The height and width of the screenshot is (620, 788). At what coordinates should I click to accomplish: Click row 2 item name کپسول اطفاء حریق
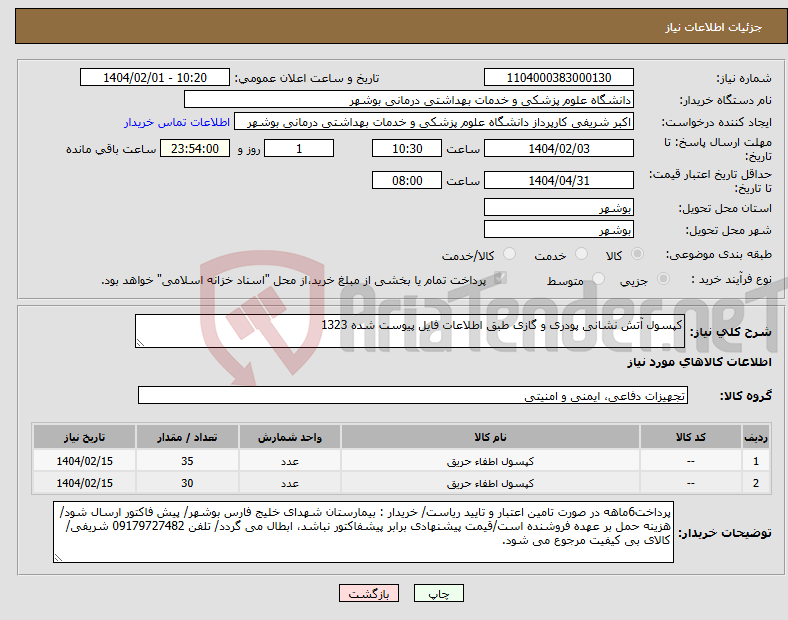[490, 483]
